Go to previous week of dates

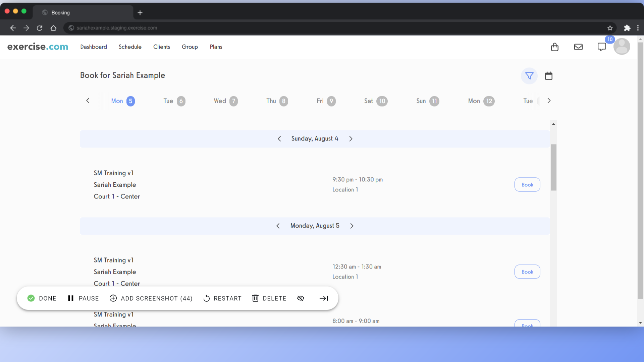(x=88, y=101)
